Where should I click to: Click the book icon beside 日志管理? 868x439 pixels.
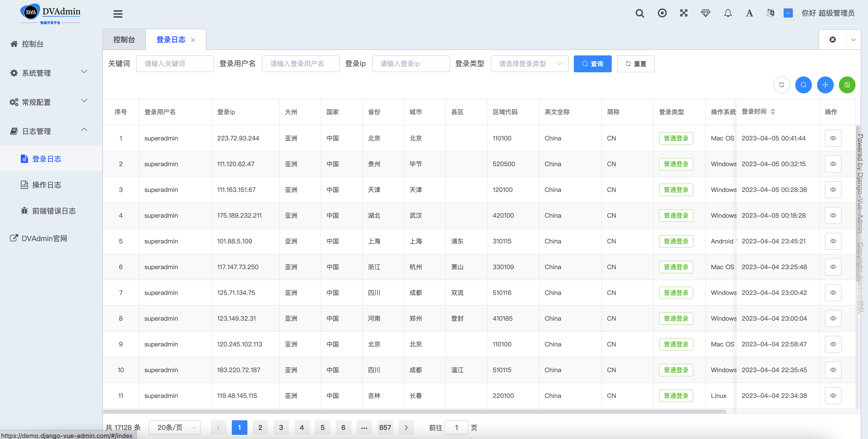(14, 131)
